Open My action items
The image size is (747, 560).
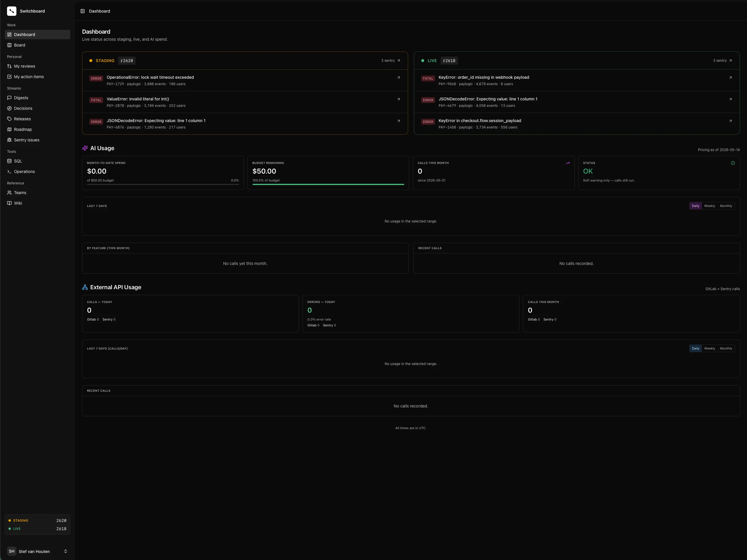coord(37,77)
